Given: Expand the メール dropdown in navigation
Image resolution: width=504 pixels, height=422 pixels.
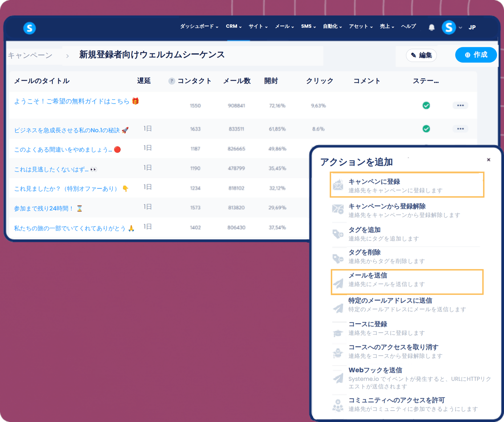Looking at the screenshot, I should (x=285, y=27).
